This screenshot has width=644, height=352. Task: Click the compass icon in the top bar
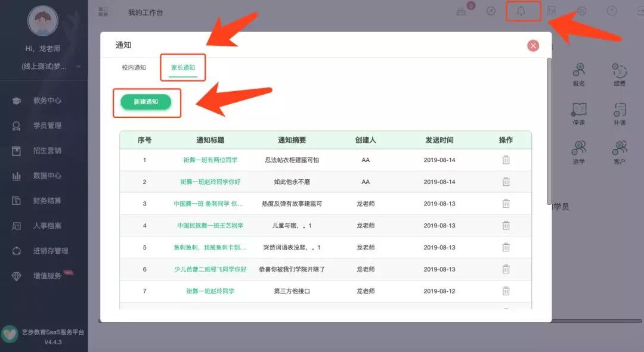point(491,12)
